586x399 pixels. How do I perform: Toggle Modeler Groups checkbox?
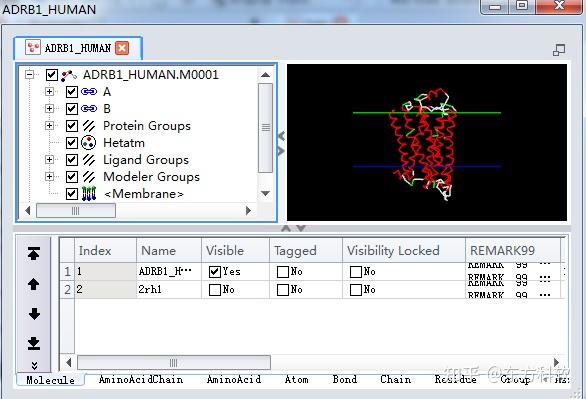(x=72, y=177)
